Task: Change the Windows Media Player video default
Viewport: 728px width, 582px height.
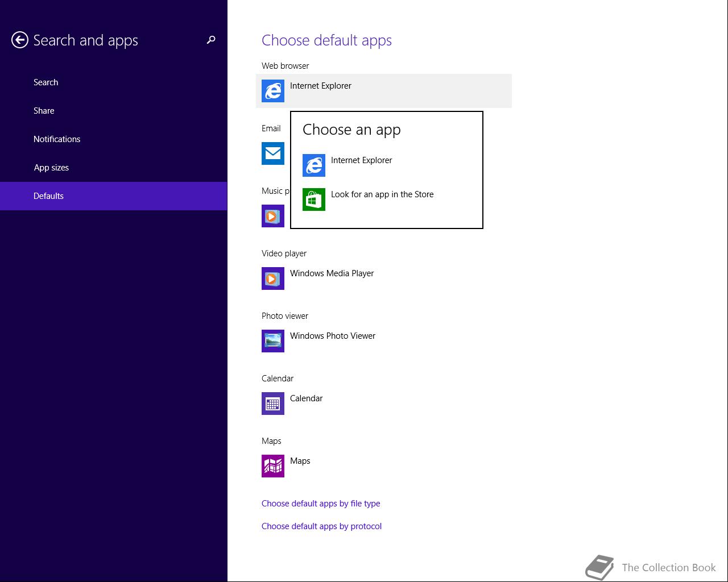Action: point(332,273)
